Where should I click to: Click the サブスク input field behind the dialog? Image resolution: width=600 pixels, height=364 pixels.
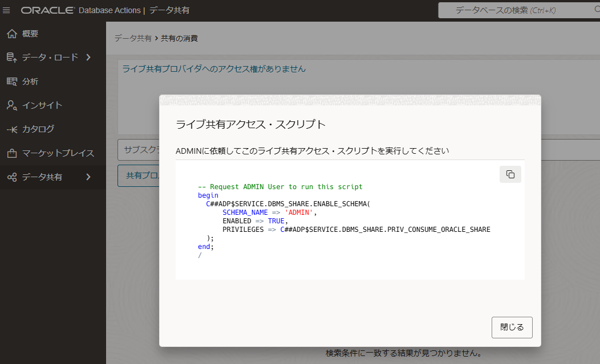138,150
